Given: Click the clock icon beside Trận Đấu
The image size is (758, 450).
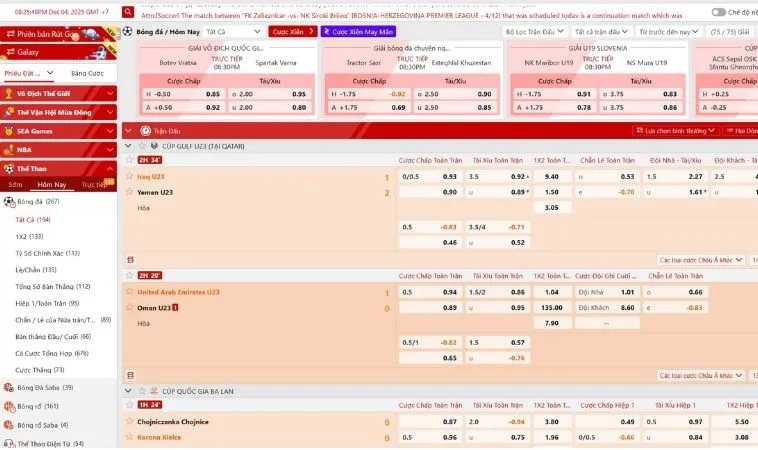Looking at the screenshot, I should coord(145,130).
